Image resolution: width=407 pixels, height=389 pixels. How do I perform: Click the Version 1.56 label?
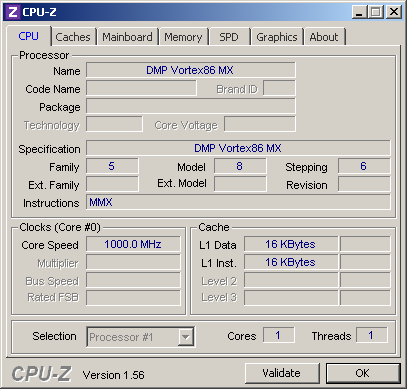114,375
